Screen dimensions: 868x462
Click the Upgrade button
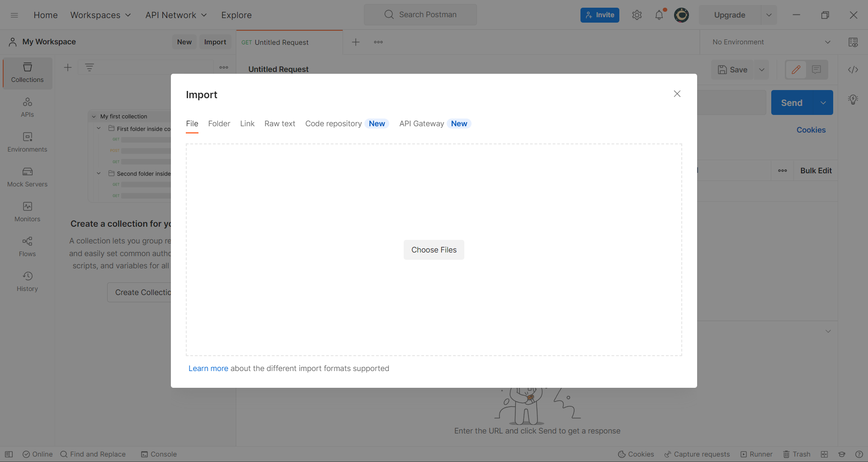[x=730, y=15]
